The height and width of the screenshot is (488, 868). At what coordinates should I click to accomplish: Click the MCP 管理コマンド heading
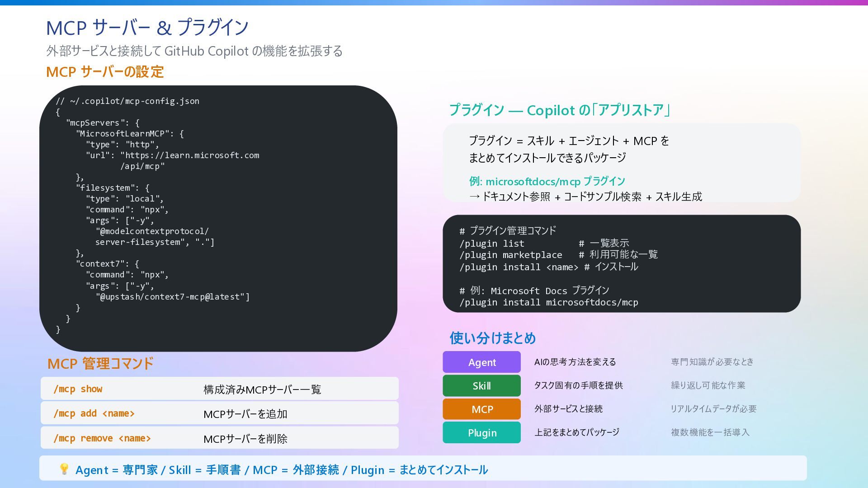pos(100,364)
